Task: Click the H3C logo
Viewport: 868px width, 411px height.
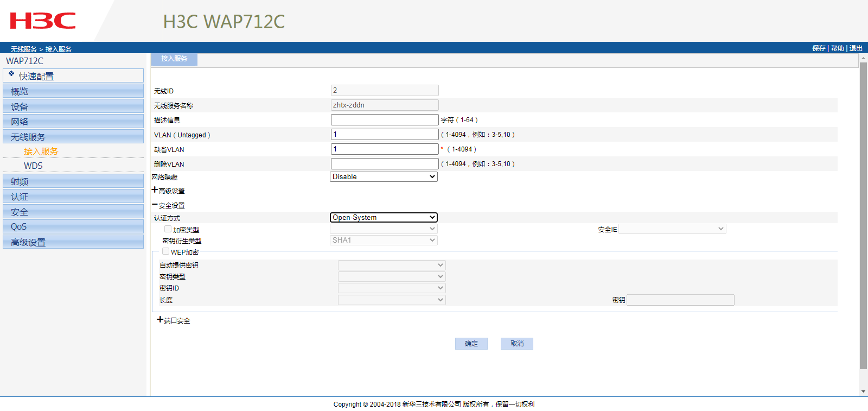Action: click(43, 21)
